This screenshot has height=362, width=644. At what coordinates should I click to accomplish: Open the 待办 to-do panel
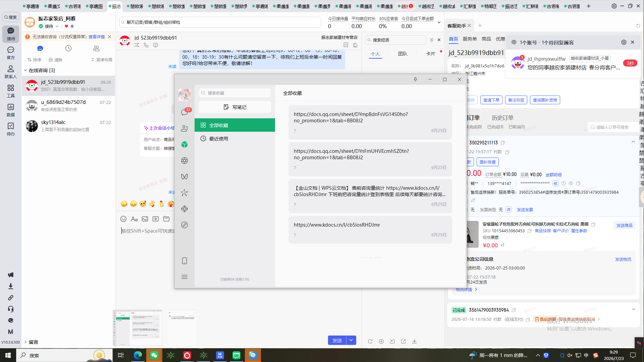[11, 129]
